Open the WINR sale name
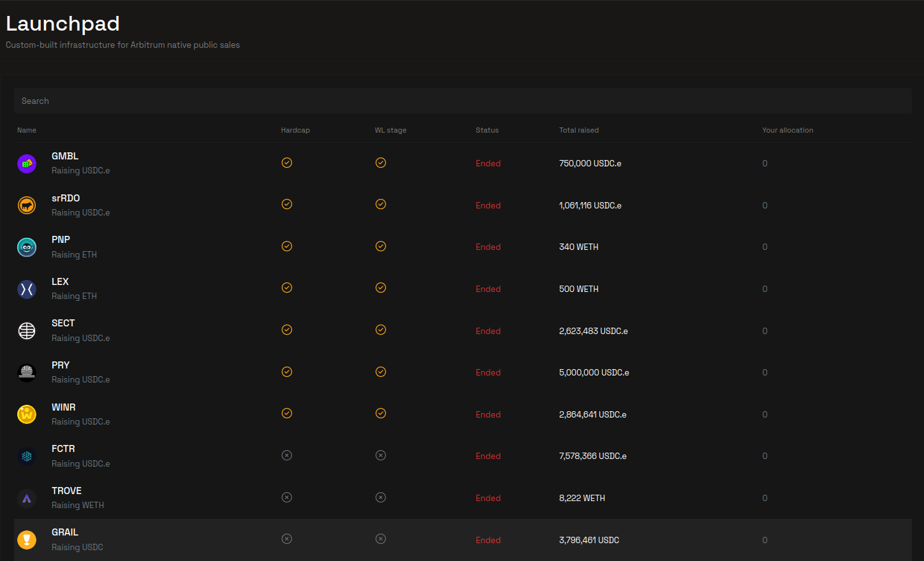The height and width of the screenshot is (561, 924). click(64, 407)
